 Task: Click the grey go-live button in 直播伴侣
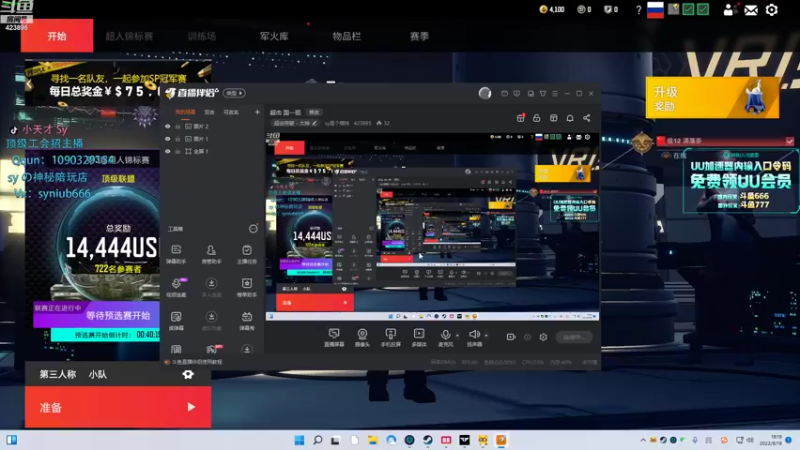coord(574,337)
